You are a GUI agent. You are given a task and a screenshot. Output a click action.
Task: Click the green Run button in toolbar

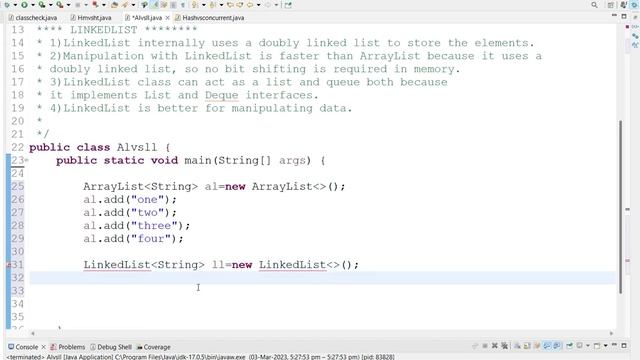point(24,5)
